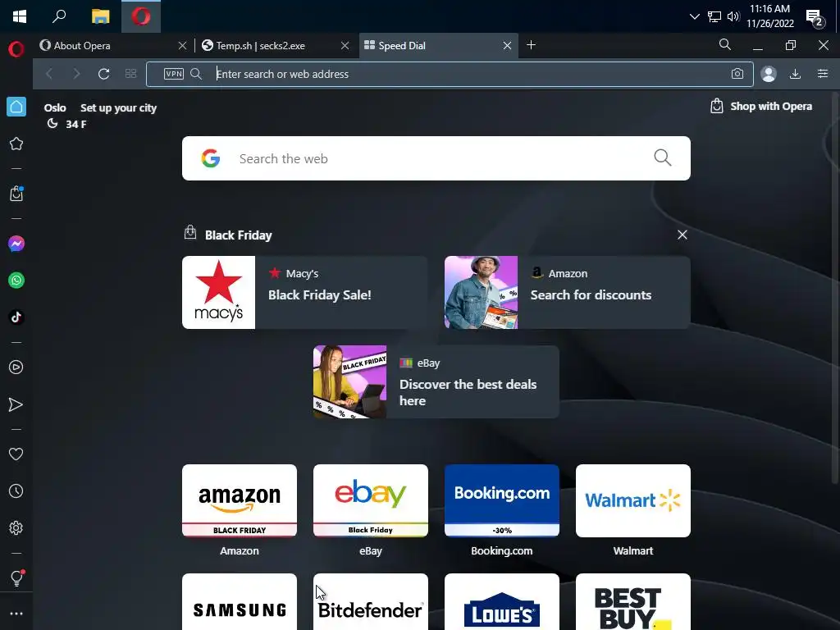
Task: Close the About Opera tab
Action: 182,46
